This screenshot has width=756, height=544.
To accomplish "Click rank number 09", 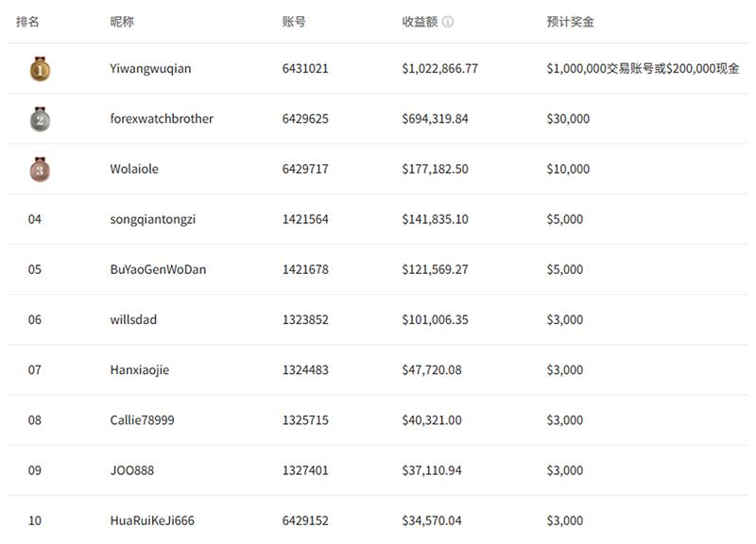I will point(35,470).
